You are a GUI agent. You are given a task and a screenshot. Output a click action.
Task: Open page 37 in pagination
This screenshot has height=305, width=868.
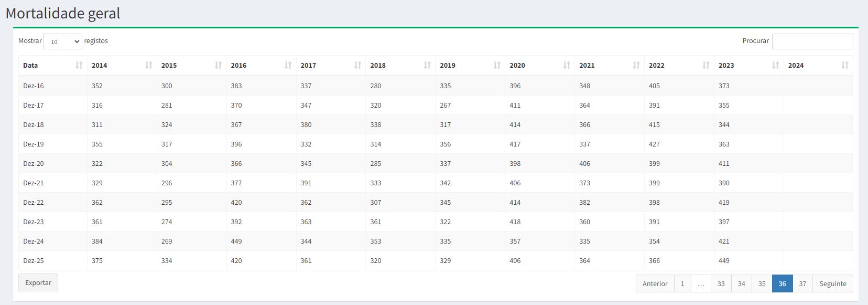(x=803, y=283)
